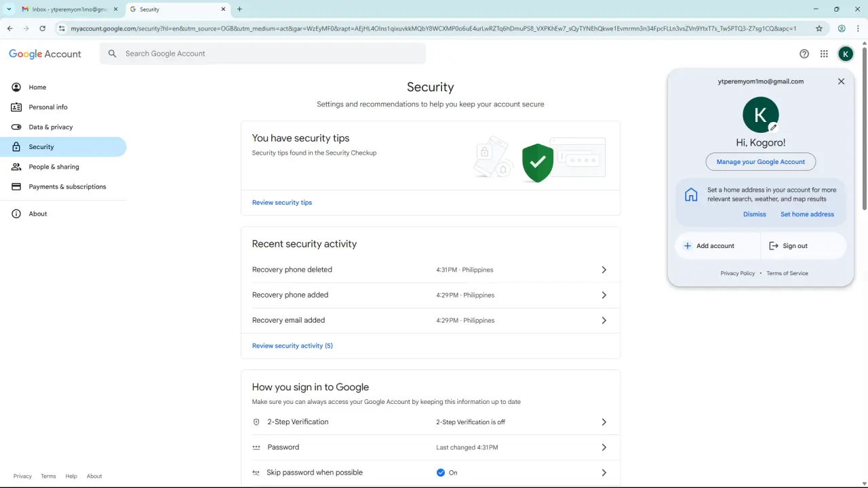Expand Recovery email added activity chevron
This screenshot has width=868, height=488.
pyautogui.click(x=604, y=320)
